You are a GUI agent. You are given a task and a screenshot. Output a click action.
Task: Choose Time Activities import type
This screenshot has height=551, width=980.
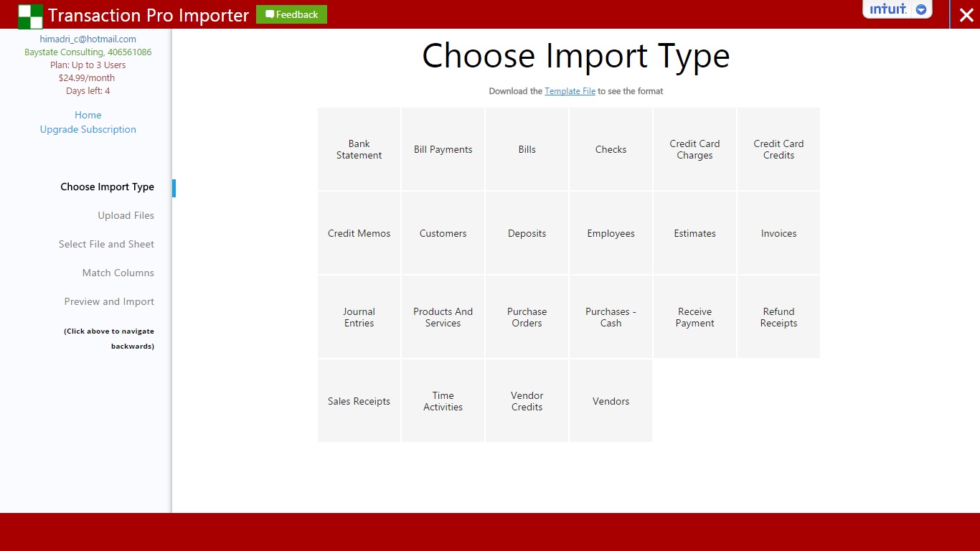coord(443,401)
